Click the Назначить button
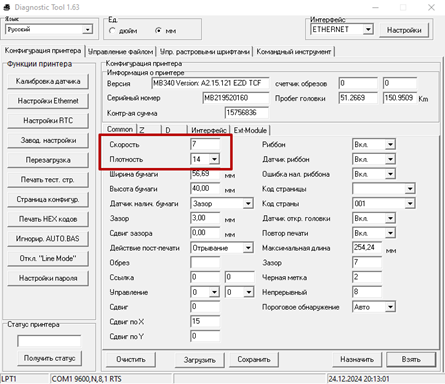445x384 pixels. [357, 359]
